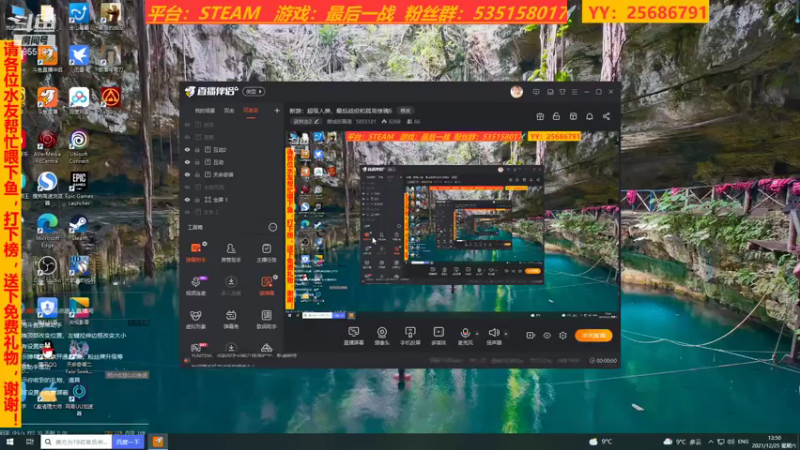Click the 修改 button beside stream title
This screenshot has height=450, width=800.
tap(406, 111)
